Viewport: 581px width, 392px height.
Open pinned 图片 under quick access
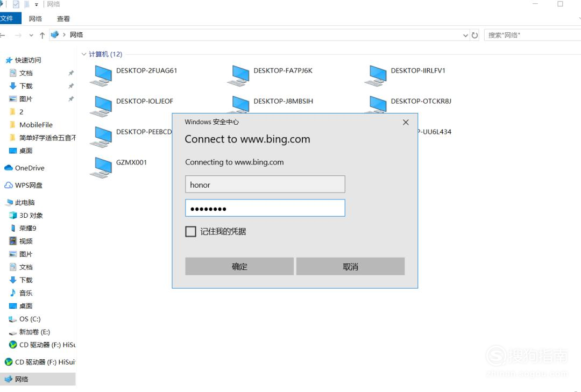click(x=21, y=99)
